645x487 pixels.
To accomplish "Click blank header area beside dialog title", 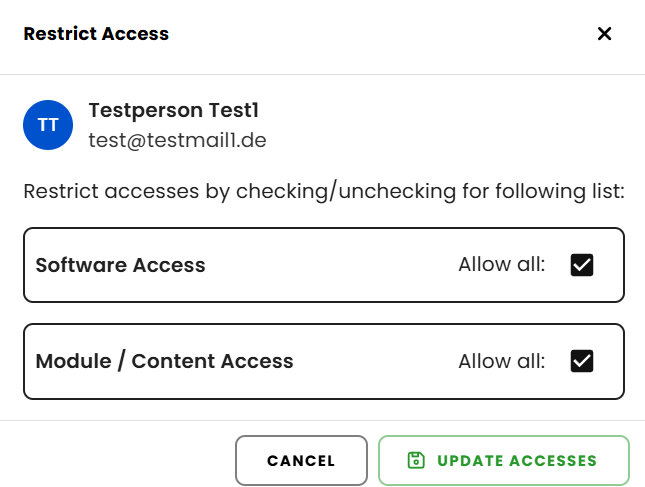I will click(x=380, y=34).
